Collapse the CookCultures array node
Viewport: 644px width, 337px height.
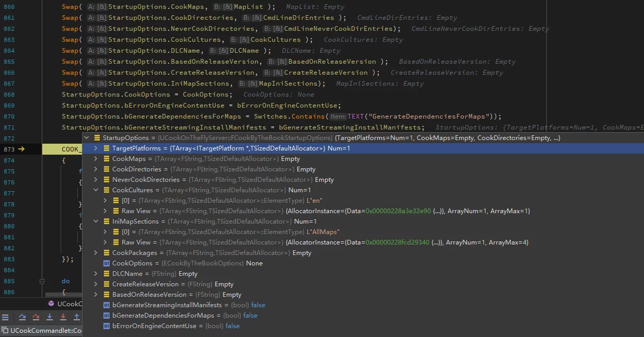96,190
